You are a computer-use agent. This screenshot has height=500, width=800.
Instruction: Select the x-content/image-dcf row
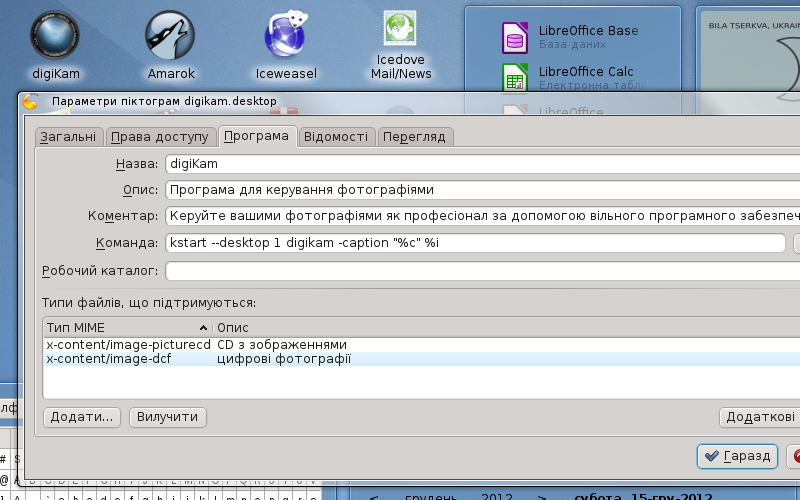(421, 359)
